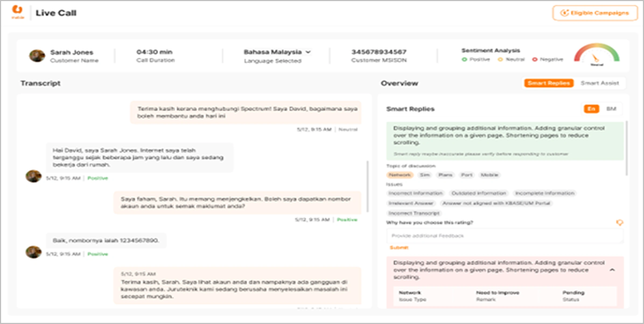Click the green Positive sentiment legend dot
The height and width of the screenshot is (324, 644).
click(x=464, y=59)
